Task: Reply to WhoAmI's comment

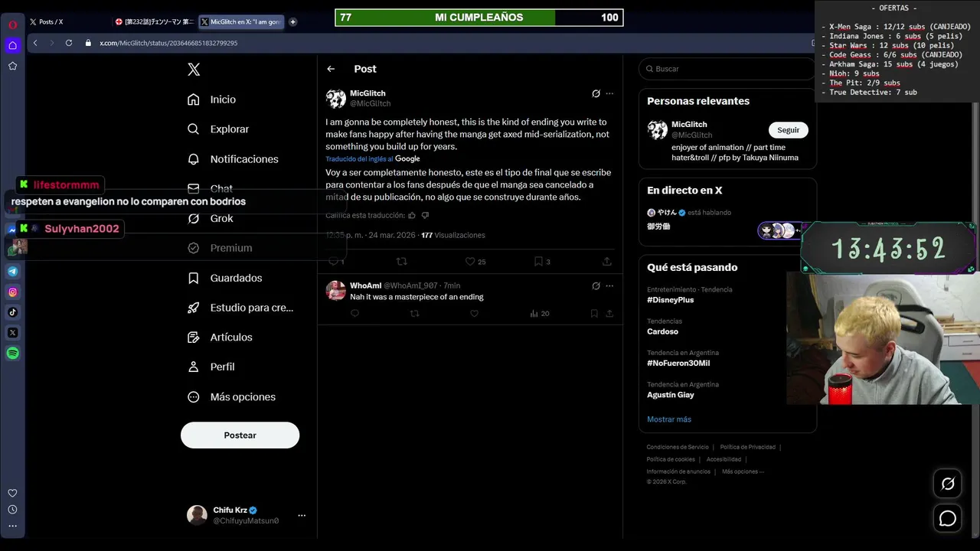Action: point(355,313)
